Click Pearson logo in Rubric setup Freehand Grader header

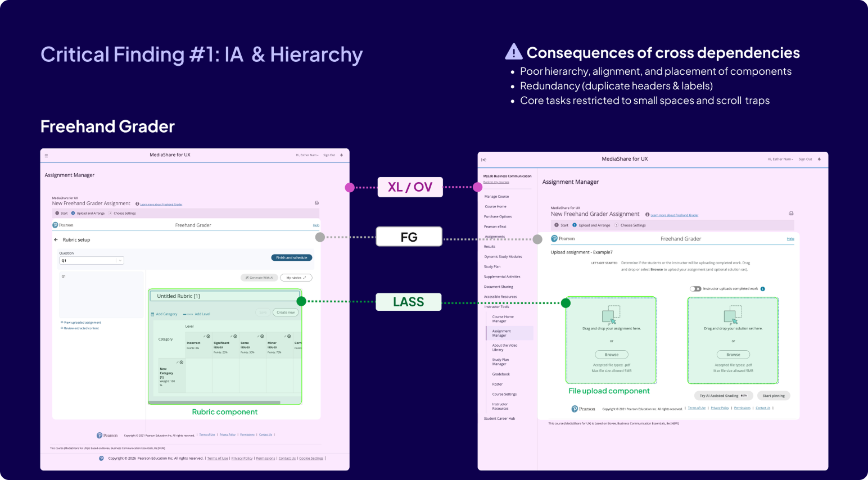(63, 225)
